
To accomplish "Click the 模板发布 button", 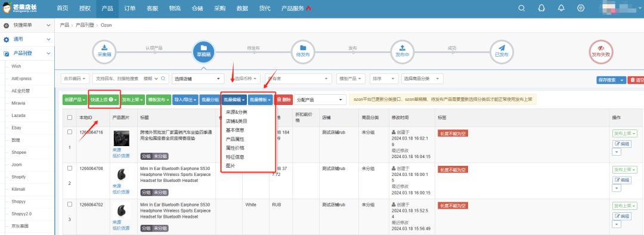I will click(x=159, y=100).
